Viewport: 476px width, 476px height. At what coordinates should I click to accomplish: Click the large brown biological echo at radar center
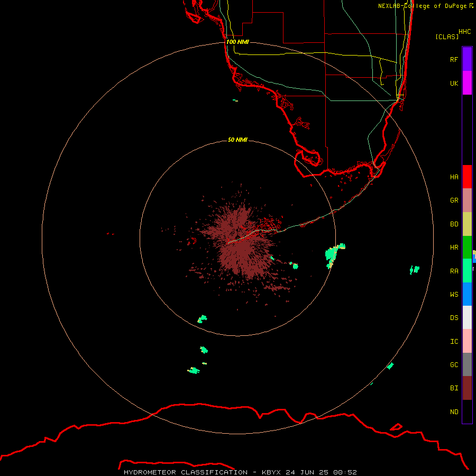point(241,241)
